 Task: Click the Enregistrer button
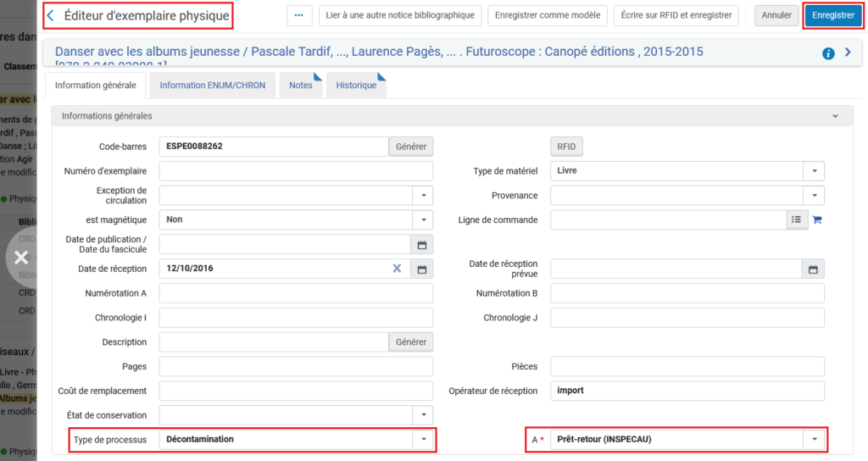(832, 15)
